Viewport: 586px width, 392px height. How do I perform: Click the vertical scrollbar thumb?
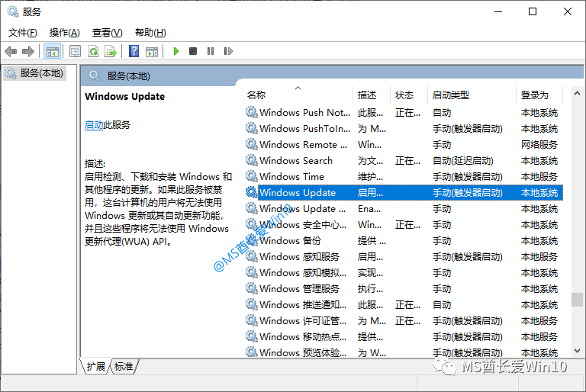click(577, 299)
